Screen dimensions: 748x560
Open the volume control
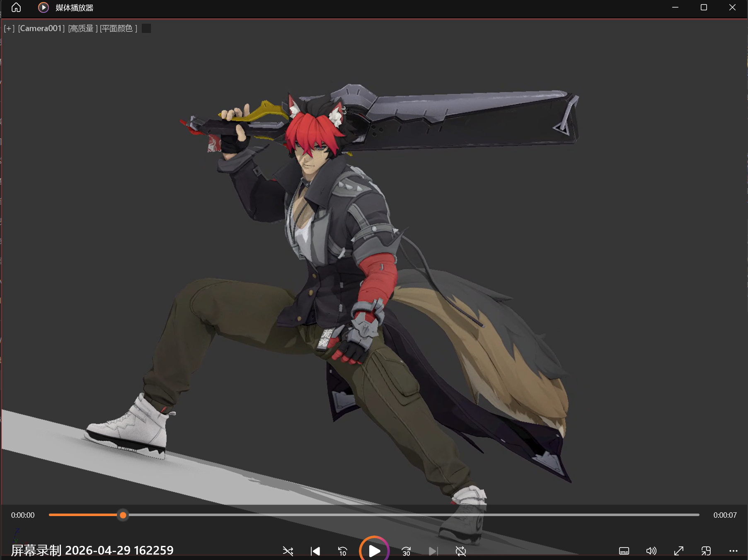[x=651, y=551]
